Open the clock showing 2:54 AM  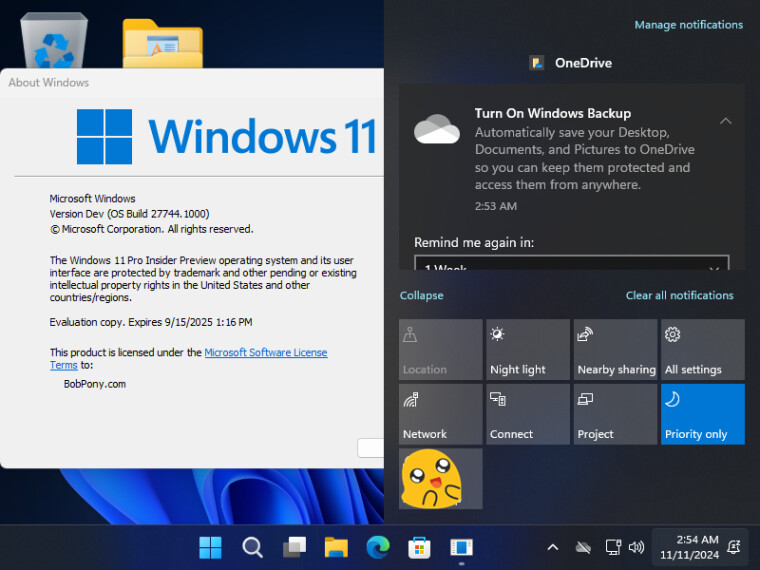coord(690,547)
